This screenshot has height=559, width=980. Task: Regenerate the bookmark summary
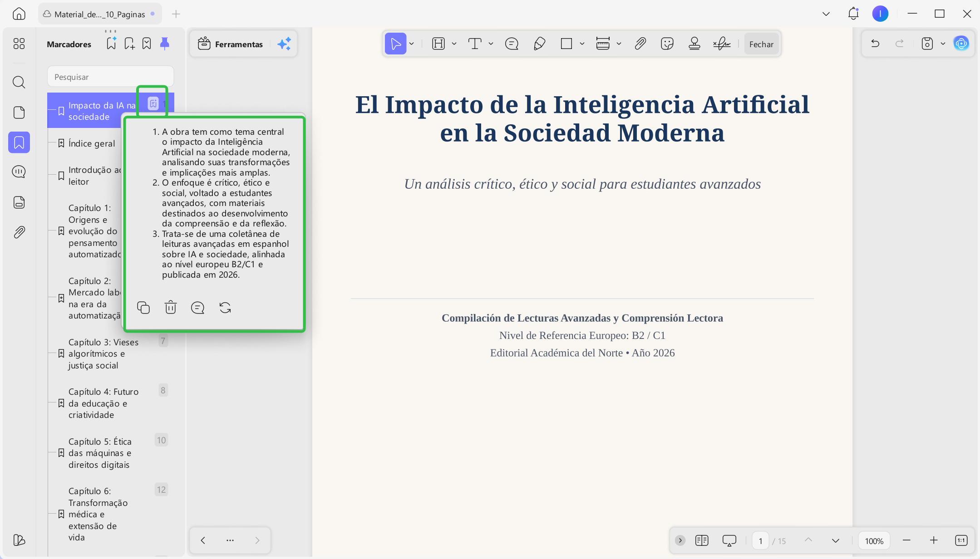pyautogui.click(x=225, y=308)
